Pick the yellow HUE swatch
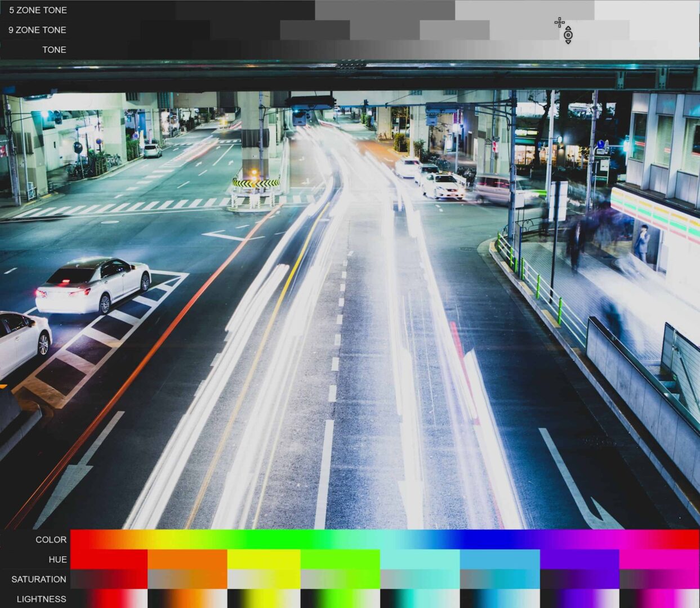 264,559
